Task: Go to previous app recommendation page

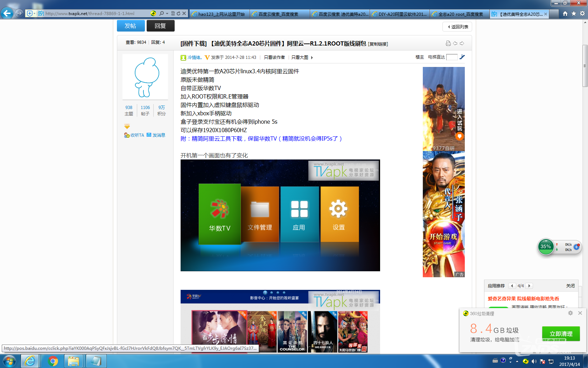Action: coord(512,286)
